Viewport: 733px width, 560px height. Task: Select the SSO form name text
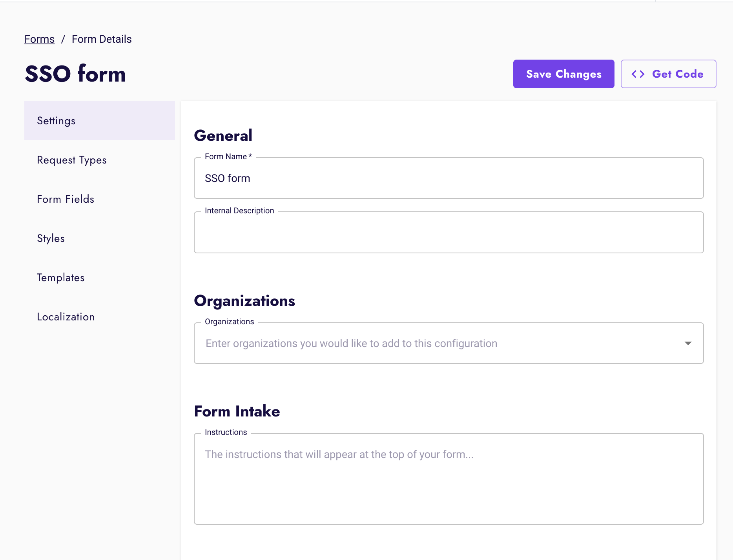point(227,178)
